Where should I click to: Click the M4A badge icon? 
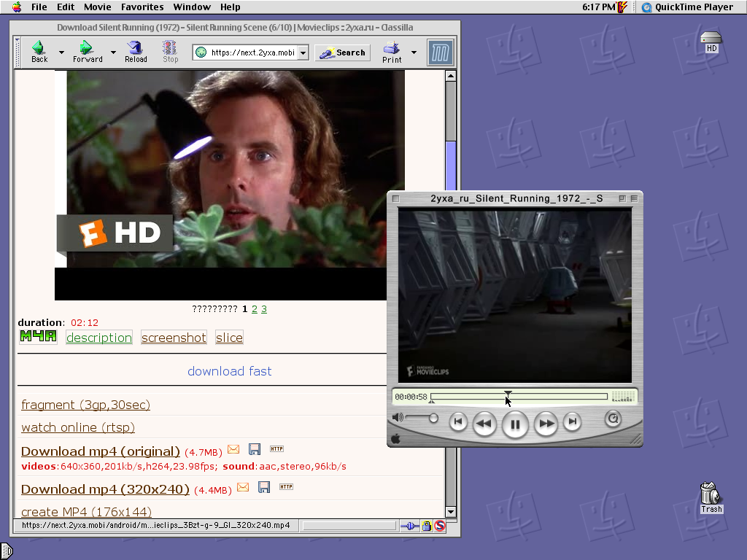(x=38, y=337)
